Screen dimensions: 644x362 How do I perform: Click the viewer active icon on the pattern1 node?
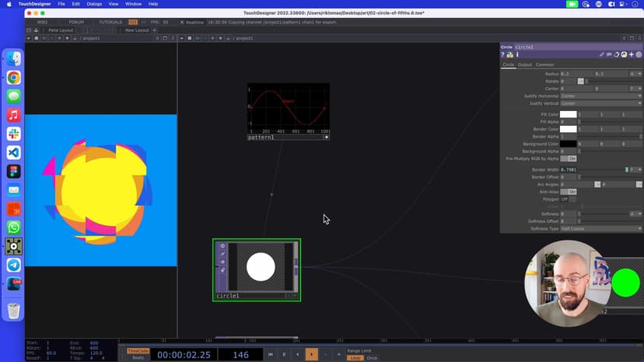tap(326, 137)
